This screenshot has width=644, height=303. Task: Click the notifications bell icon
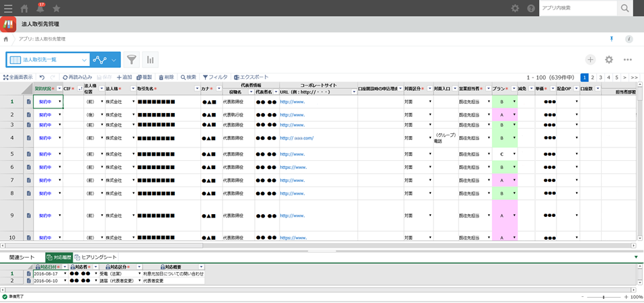point(40,8)
